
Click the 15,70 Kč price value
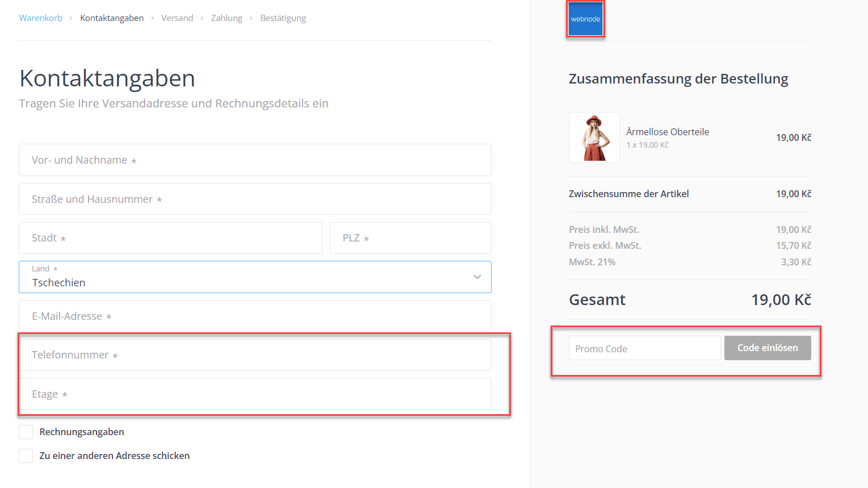coord(794,245)
